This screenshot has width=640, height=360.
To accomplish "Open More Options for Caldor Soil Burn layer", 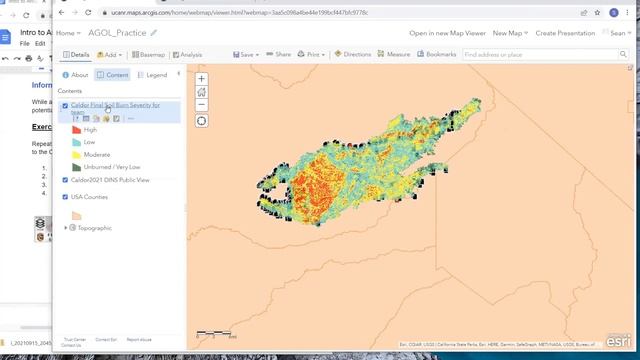I will tap(131, 118).
